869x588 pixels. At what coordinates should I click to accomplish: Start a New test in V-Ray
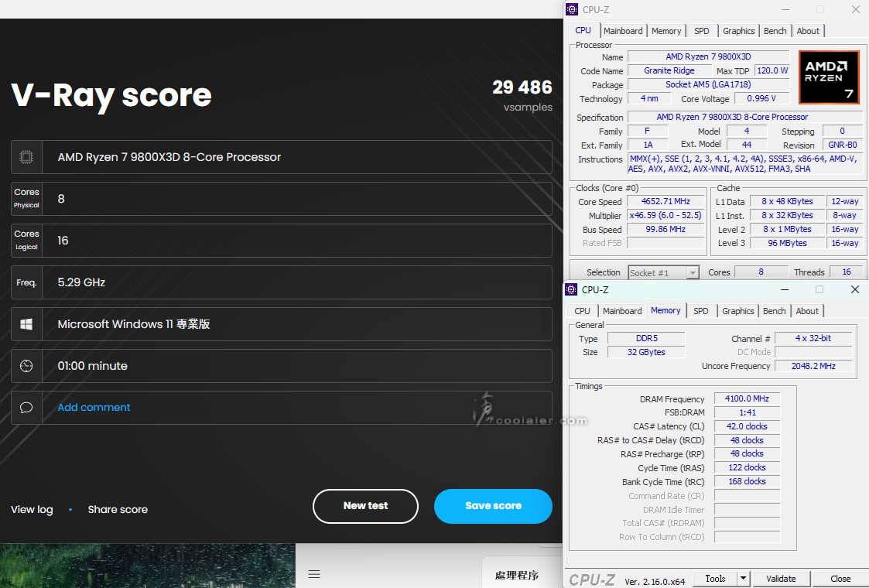(366, 506)
